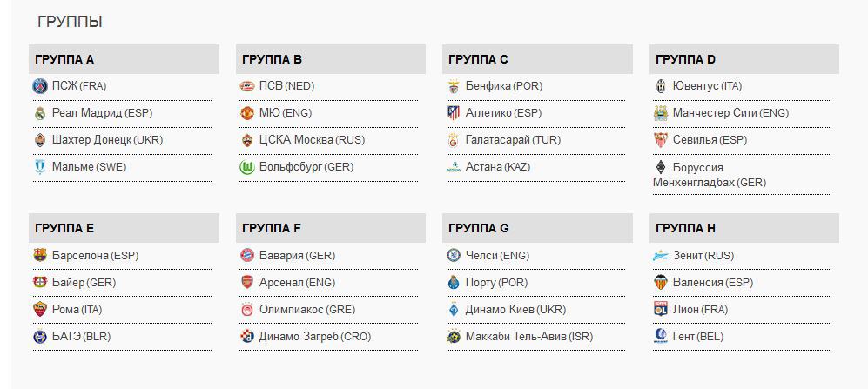Click the Bayern Munich crest icon
868x389 pixels.
coord(247,256)
